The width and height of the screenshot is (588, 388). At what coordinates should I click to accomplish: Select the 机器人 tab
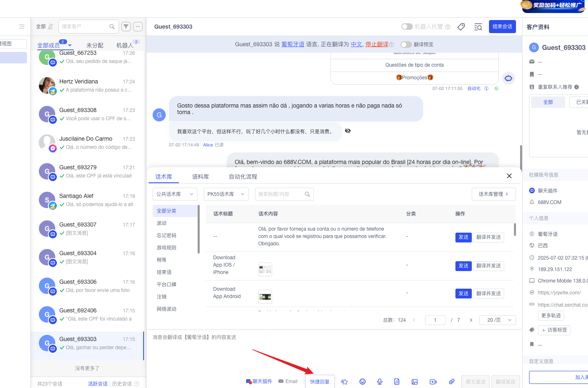click(125, 45)
